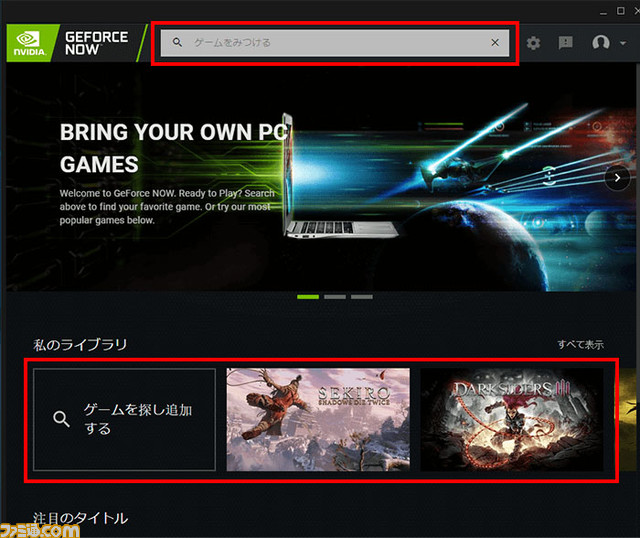Minimize the GeForce NOW window

tap(603, 12)
